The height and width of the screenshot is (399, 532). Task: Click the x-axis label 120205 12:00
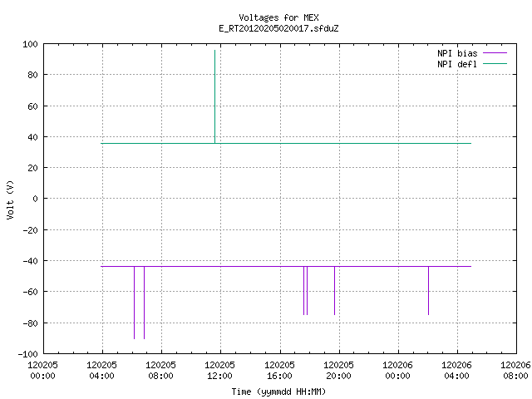(x=219, y=370)
